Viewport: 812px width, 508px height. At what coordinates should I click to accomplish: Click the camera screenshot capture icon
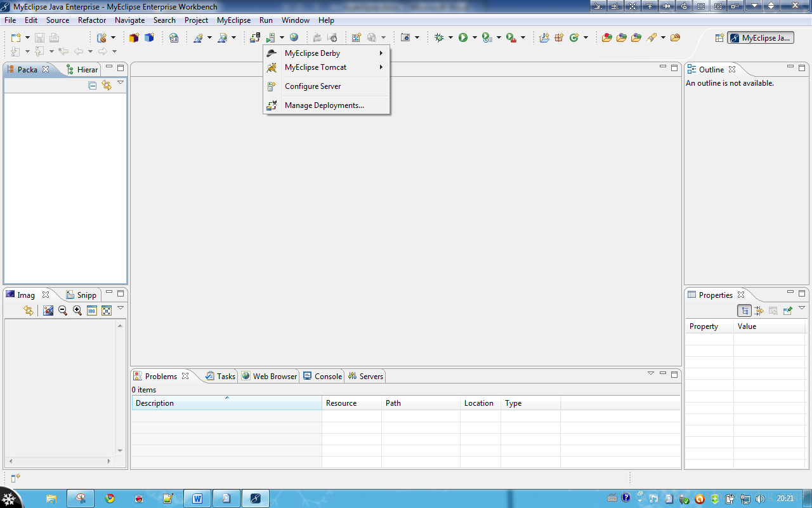(x=405, y=38)
